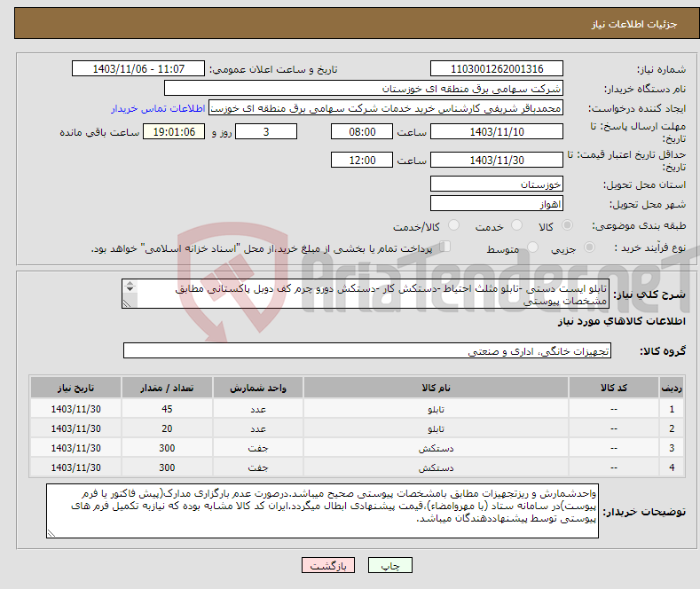Viewport: 700px width, 589px height.
Task: Click the delivery city field اهواز
Action: click(497, 203)
